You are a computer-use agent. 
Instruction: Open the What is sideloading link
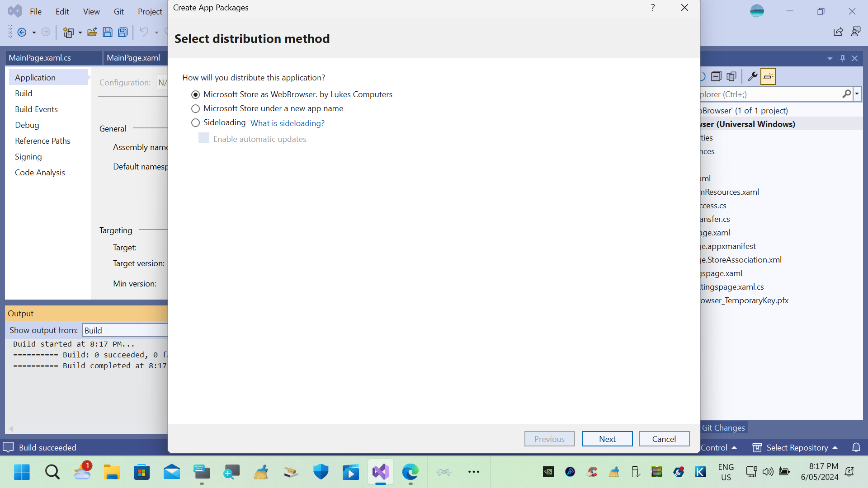pyautogui.click(x=288, y=123)
